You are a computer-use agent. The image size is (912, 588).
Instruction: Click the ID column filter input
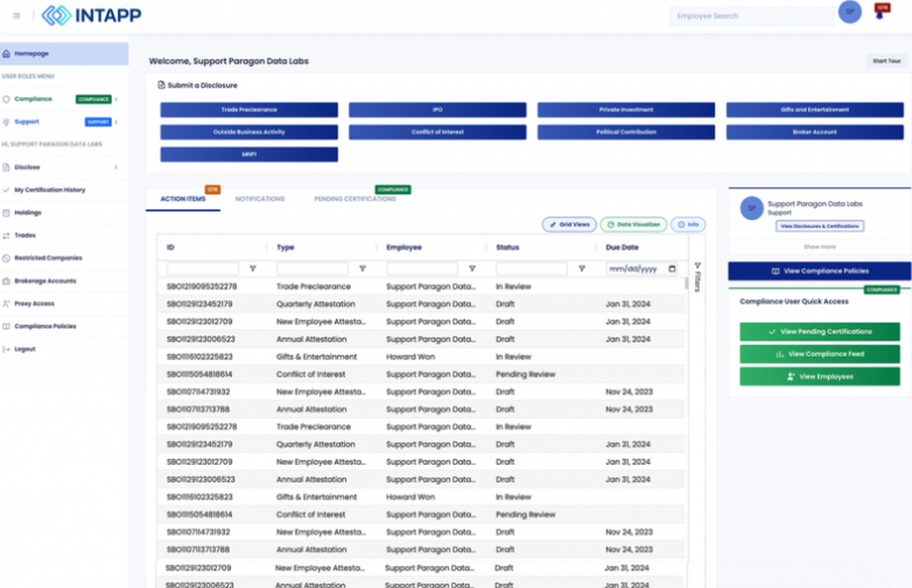[202, 269]
